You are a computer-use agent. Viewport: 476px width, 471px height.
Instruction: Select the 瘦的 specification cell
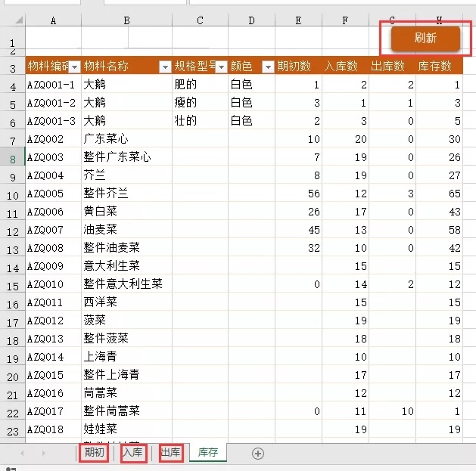click(x=200, y=102)
